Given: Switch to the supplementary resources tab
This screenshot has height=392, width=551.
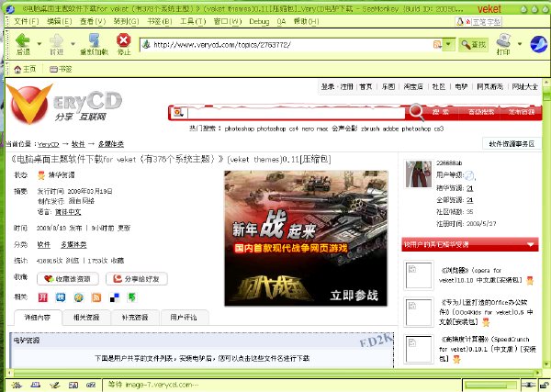Looking at the screenshot, I should [x=135, y=318].
